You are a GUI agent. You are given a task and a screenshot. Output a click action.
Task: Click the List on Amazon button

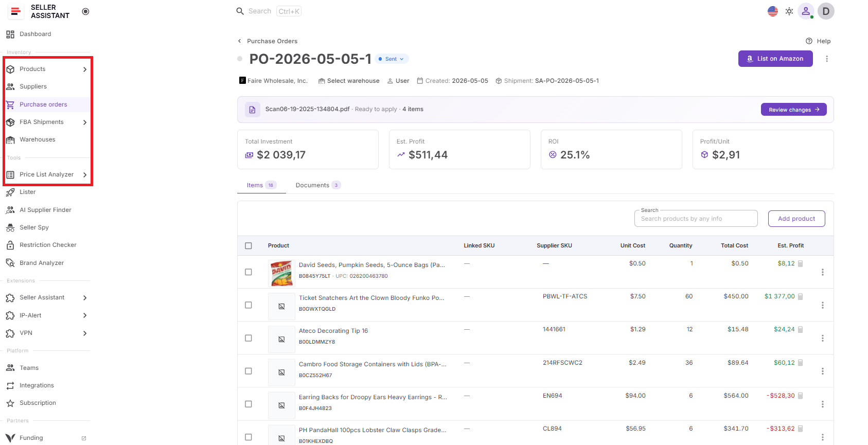point(775,59)
